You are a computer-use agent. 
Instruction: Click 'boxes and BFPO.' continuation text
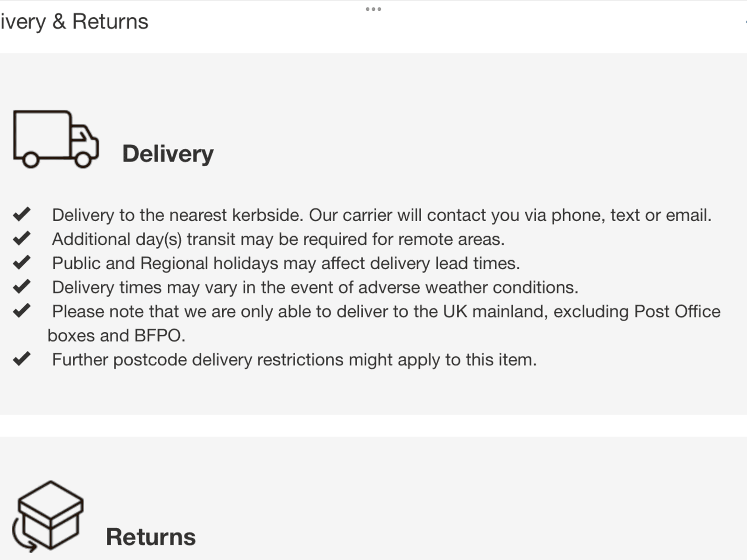(117, 336)
